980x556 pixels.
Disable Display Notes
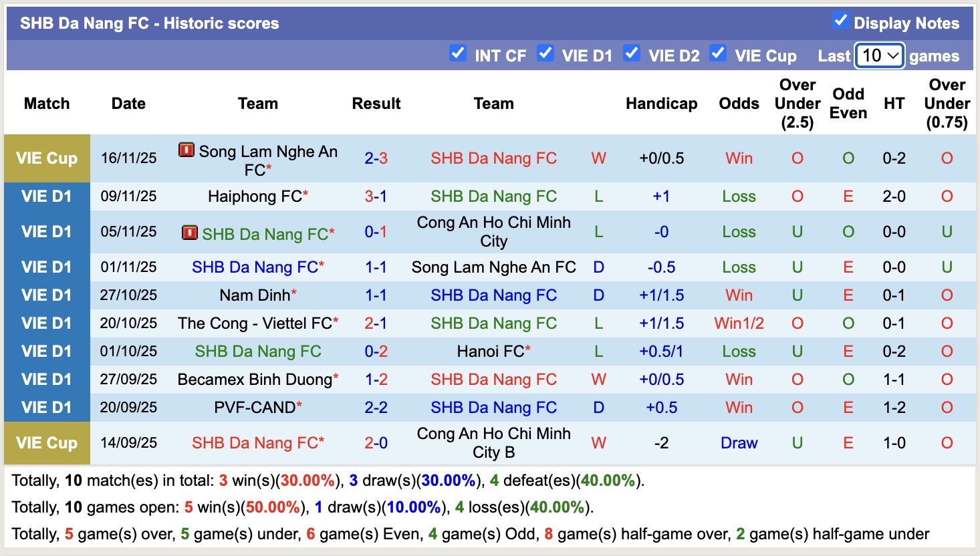tap(840, 21)
